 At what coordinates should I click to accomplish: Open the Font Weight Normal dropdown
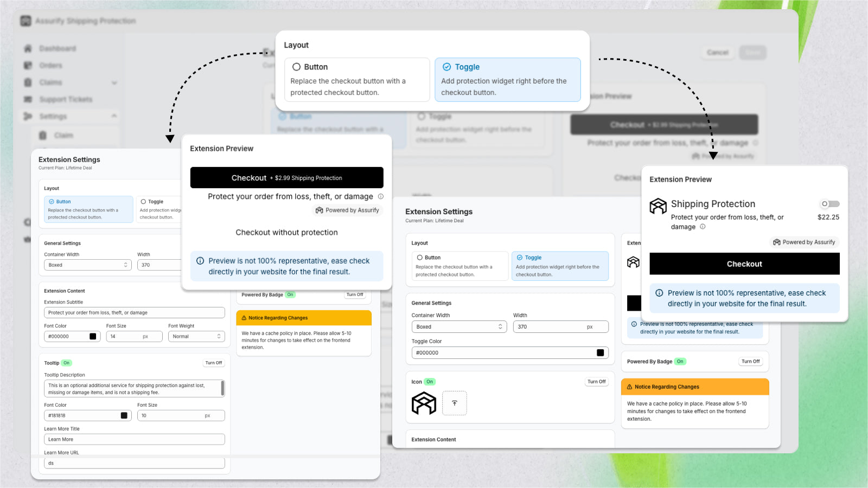point(196,336)
